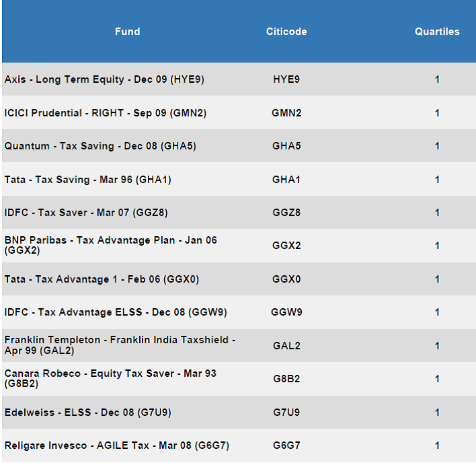Select the GGZ8 citicode cell
This screenshot has width=476, height=463.
click(286, 213)
